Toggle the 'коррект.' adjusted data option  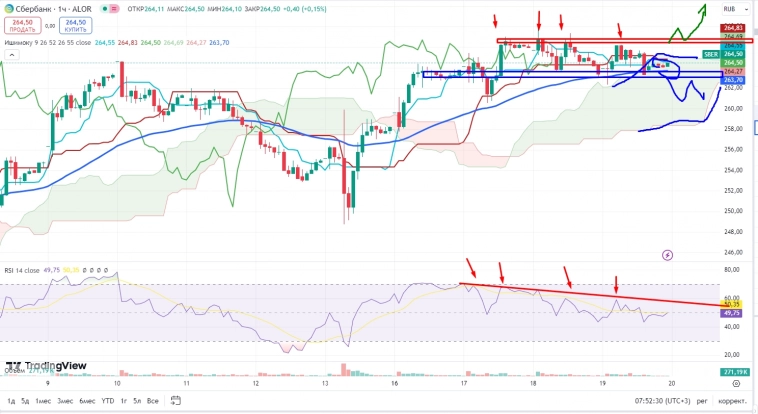click(x=731, y=401)
